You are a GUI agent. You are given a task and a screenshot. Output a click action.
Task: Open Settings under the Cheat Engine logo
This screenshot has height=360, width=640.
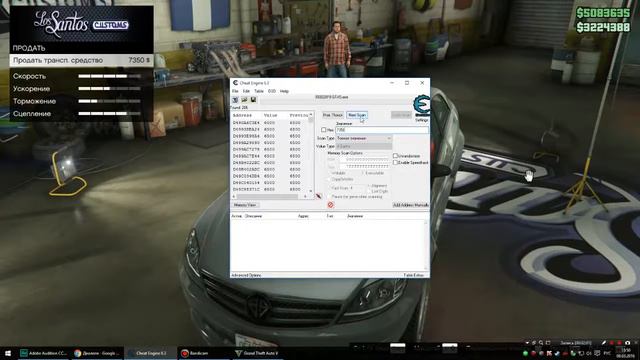[x=421, y=120]
